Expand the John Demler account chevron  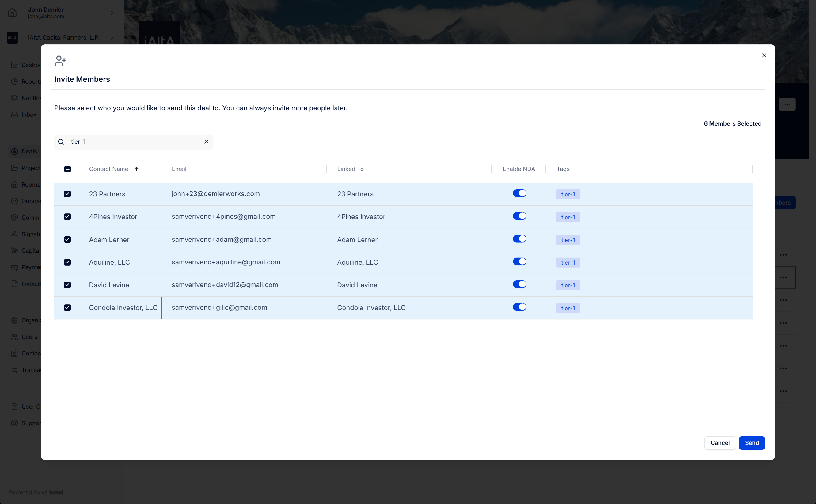pyautogui.click(x=112, y=13)
